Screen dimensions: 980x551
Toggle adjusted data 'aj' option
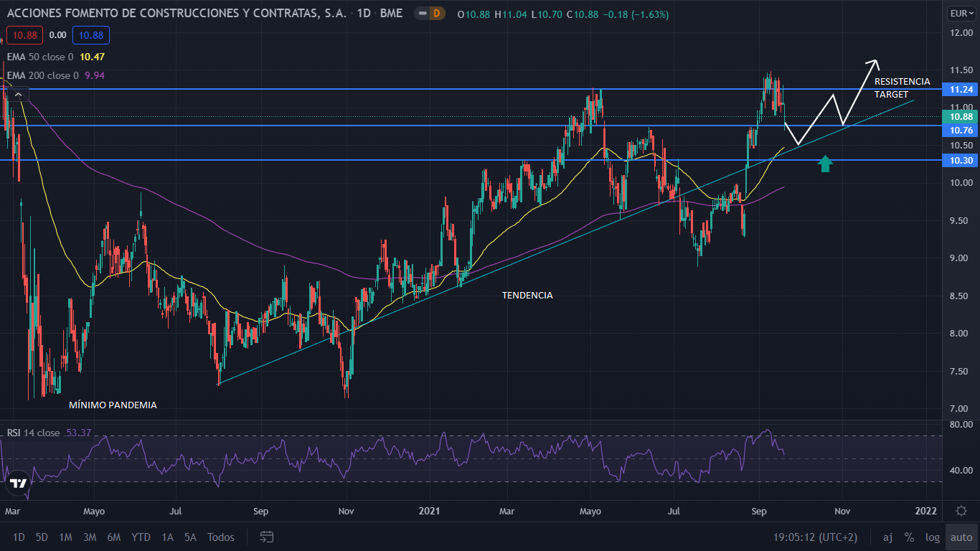click(x=887, y=537)
